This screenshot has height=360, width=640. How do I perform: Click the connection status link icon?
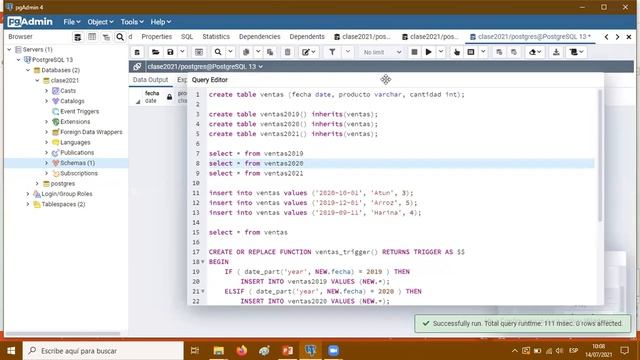[137, 67]
